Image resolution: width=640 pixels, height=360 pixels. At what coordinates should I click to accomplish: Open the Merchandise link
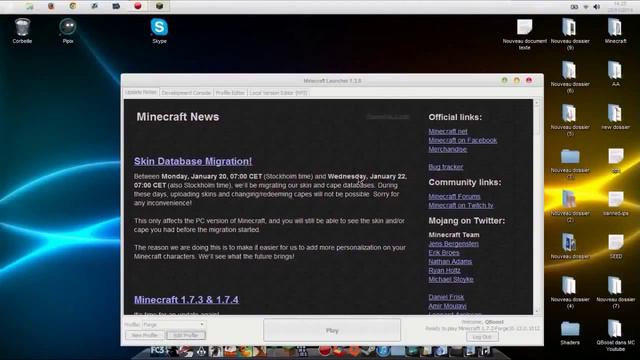pyautogui.click(x=447, y=149)
